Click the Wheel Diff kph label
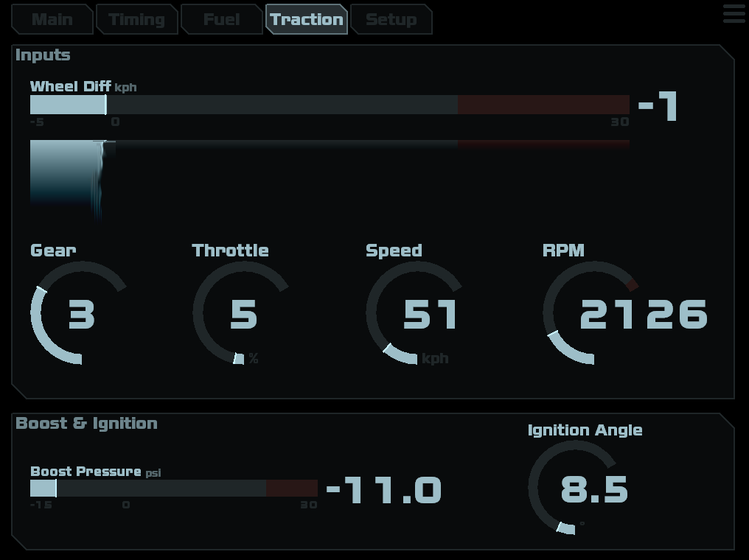749x560 pixels. (x=83, y=86)
